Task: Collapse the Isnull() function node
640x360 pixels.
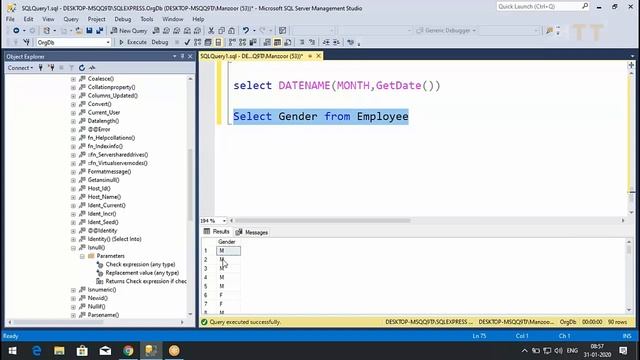Action: pos(73,248)
